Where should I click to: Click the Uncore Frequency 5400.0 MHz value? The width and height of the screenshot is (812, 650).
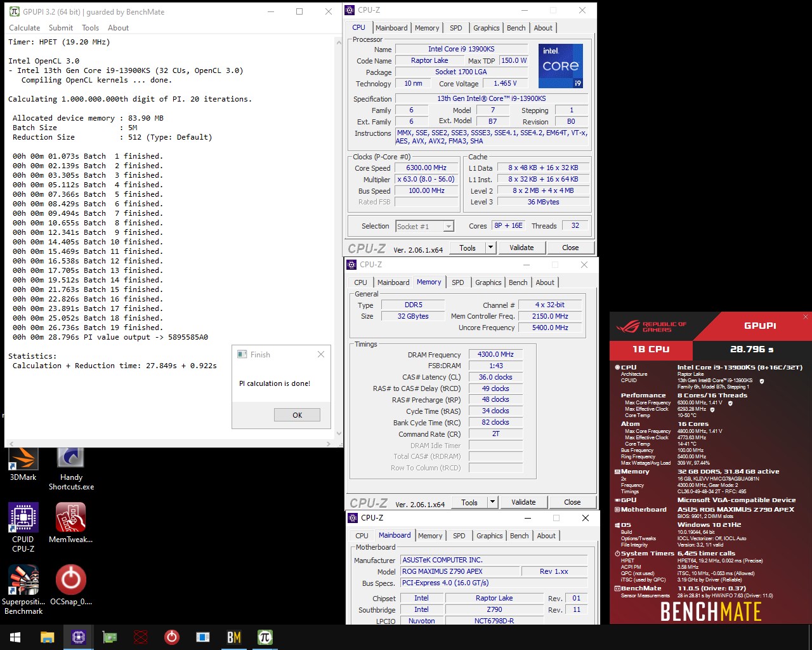pyautogui.click(x=550, y=328)
